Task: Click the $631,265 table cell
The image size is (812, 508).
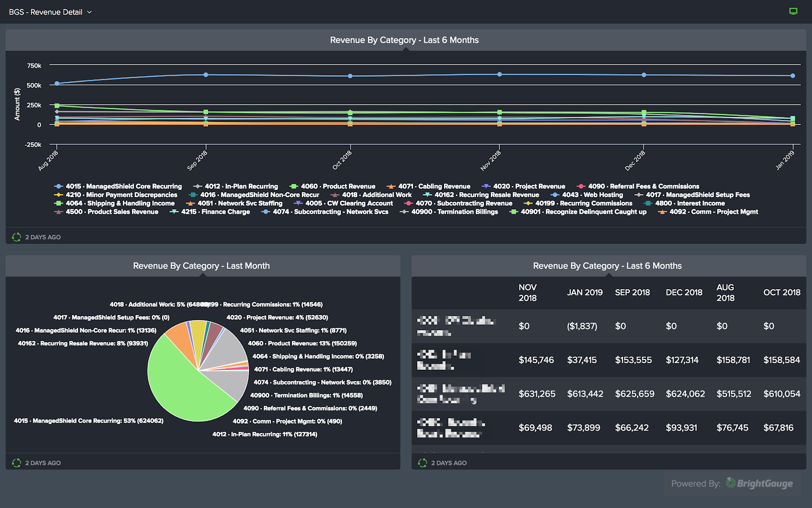Action: (536, 394)
